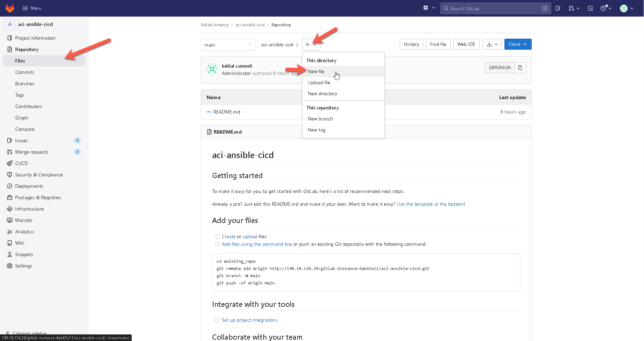Focus the Search GitLab field
This screenshot has height=341, width=644.
[x=496, y=8]
